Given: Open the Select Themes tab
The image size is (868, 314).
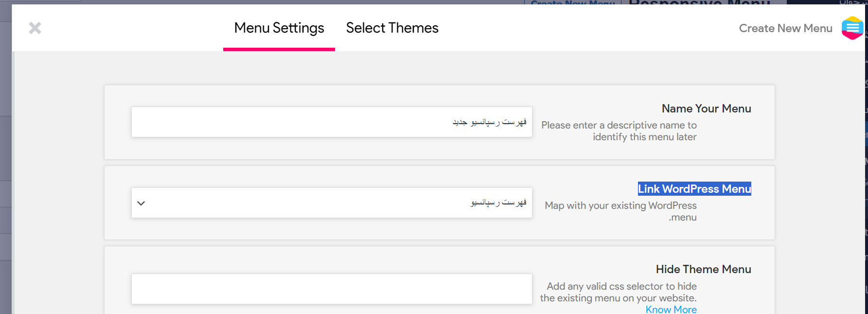Looking at the screenshot, I should 392,28.
